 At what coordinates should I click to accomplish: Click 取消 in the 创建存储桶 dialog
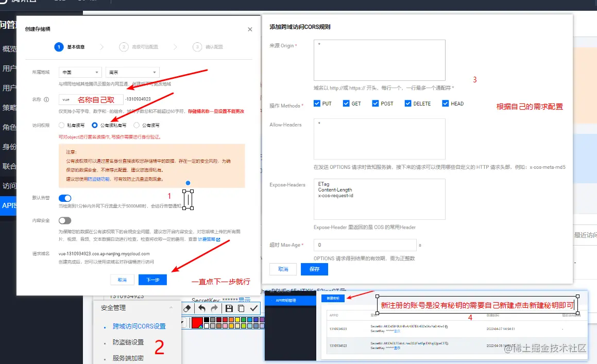pyautogui.click(x=122, y=280)
